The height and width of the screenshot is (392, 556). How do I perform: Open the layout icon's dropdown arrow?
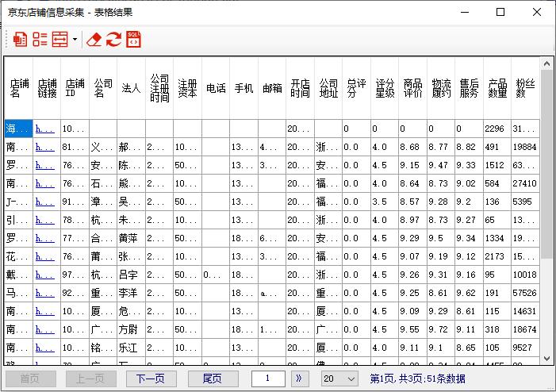point(75,40)
